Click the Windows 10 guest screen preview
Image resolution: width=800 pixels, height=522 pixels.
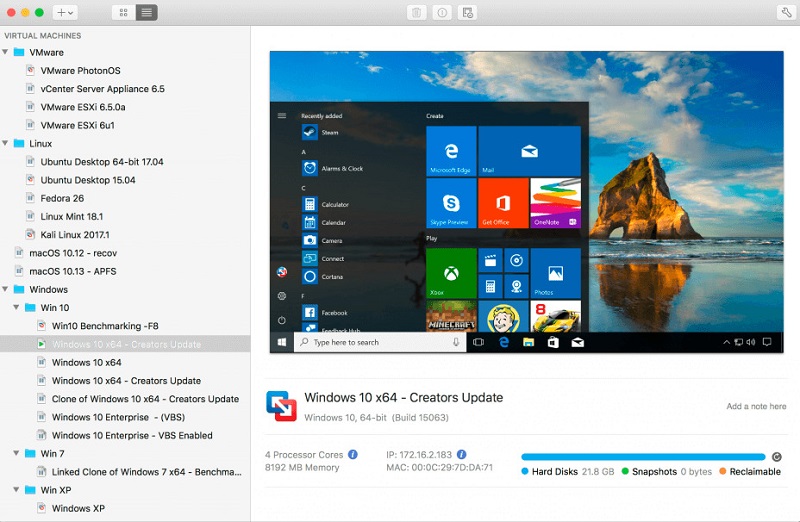pos(527,202)
